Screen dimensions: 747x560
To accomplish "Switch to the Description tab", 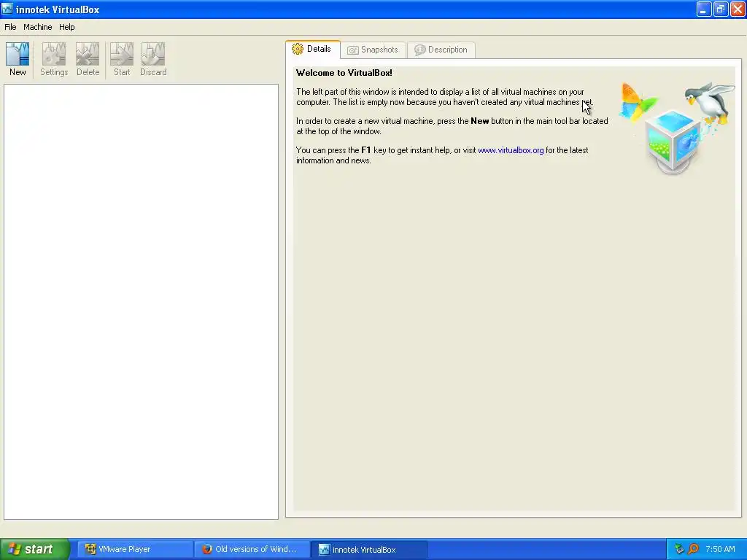I will tap(441, 50).
